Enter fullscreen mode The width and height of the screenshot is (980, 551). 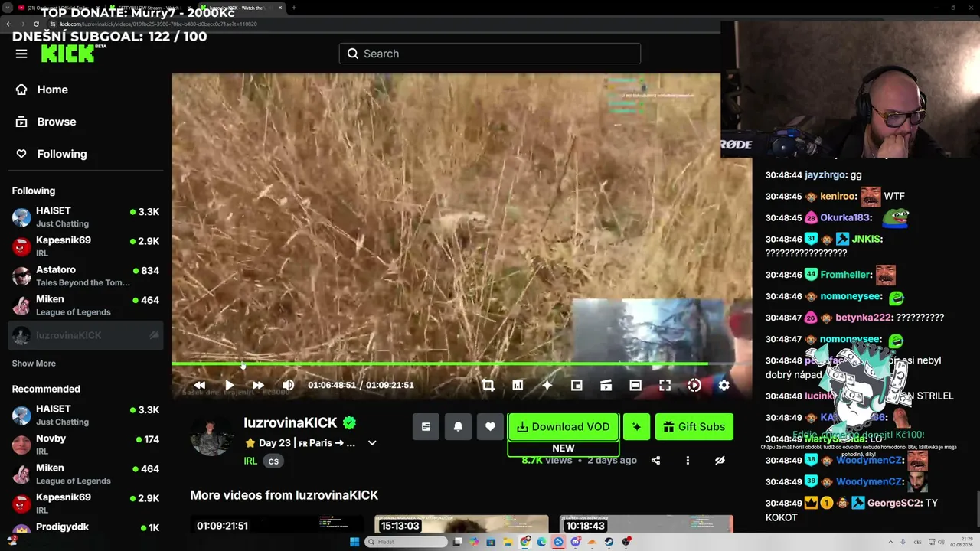click(x=665, y=385)
